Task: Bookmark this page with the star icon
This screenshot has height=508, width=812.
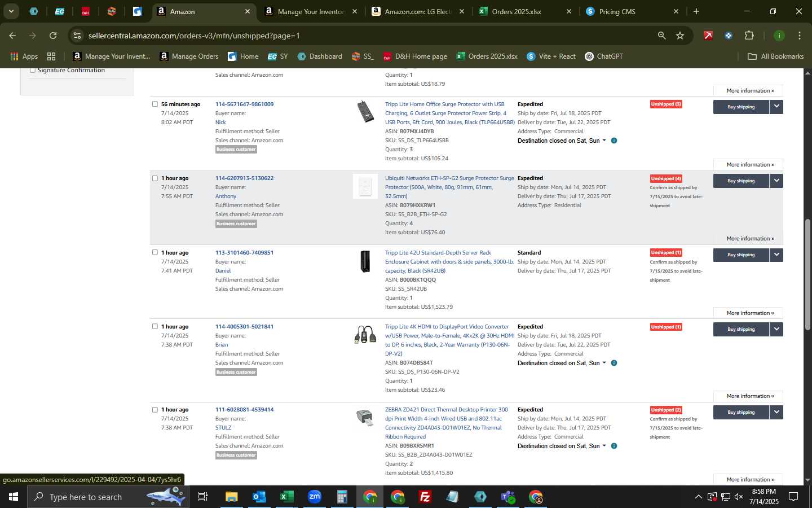Action: tap(680, 36)
